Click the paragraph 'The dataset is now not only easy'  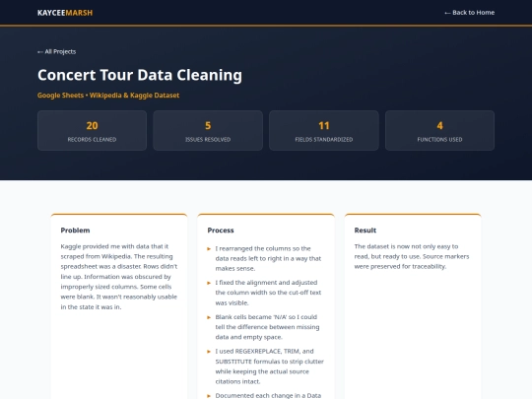[412, 256]
